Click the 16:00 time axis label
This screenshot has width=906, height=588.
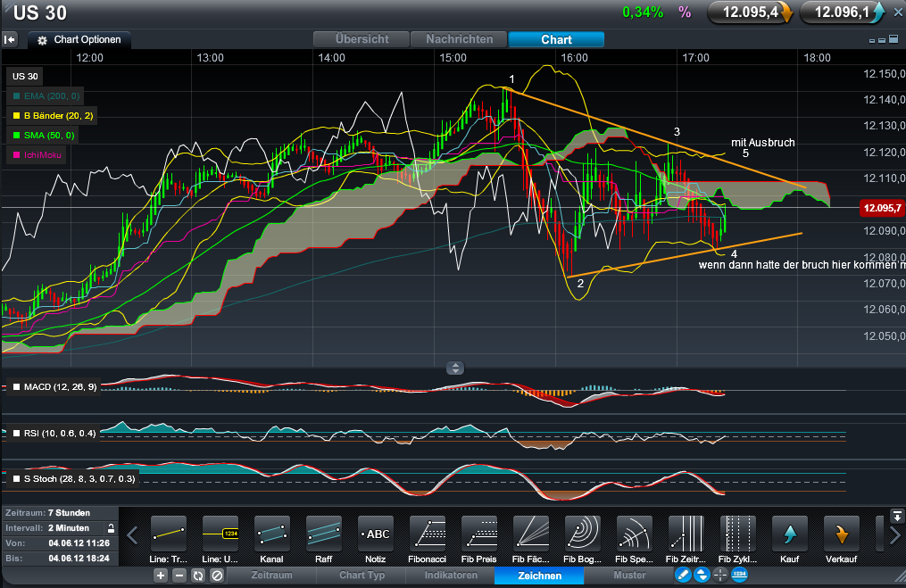pyautogui.click(x=574, y=58)
